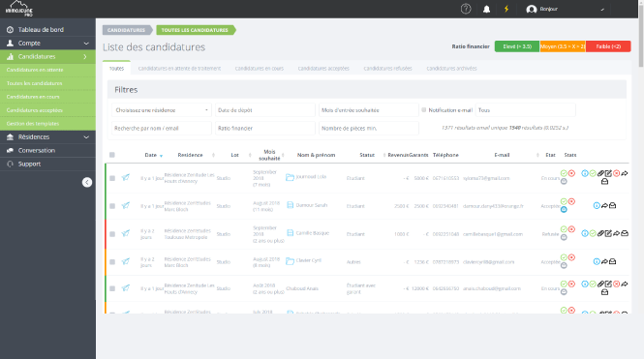Open the Tous notification filter dropdown

click(x=525, y=110)
